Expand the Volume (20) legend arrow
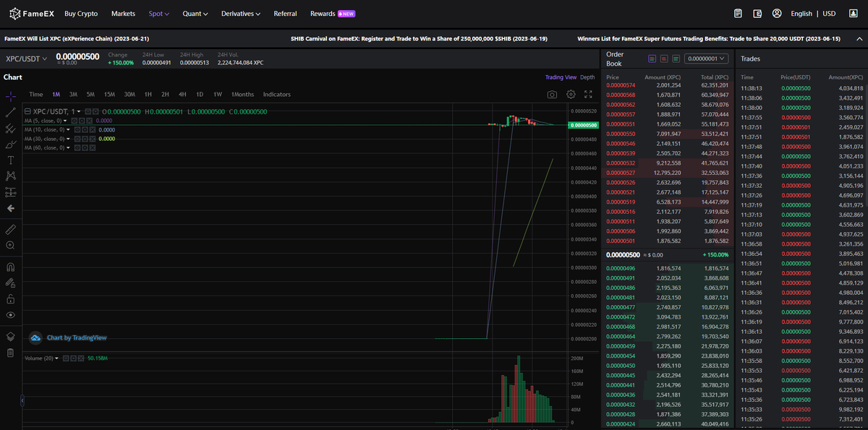The image size is (868, 430). pyautogui.click(x=57, y=358)
